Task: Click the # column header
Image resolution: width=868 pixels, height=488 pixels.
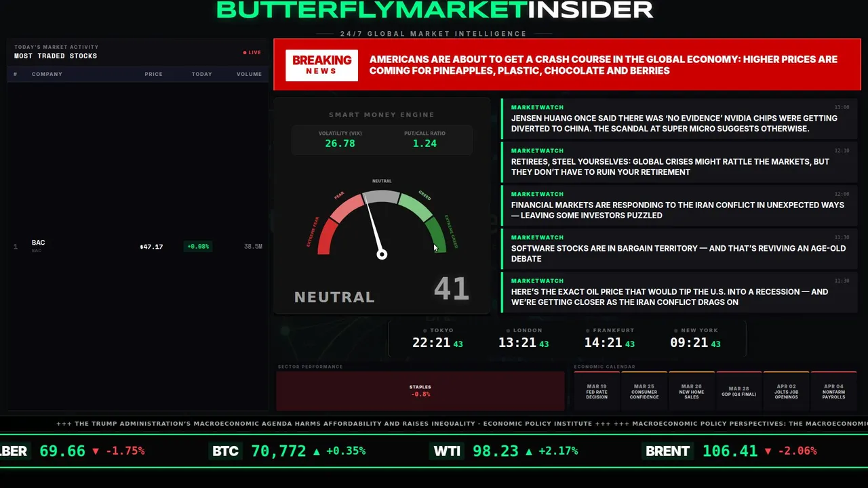Action: coord(15,74)
